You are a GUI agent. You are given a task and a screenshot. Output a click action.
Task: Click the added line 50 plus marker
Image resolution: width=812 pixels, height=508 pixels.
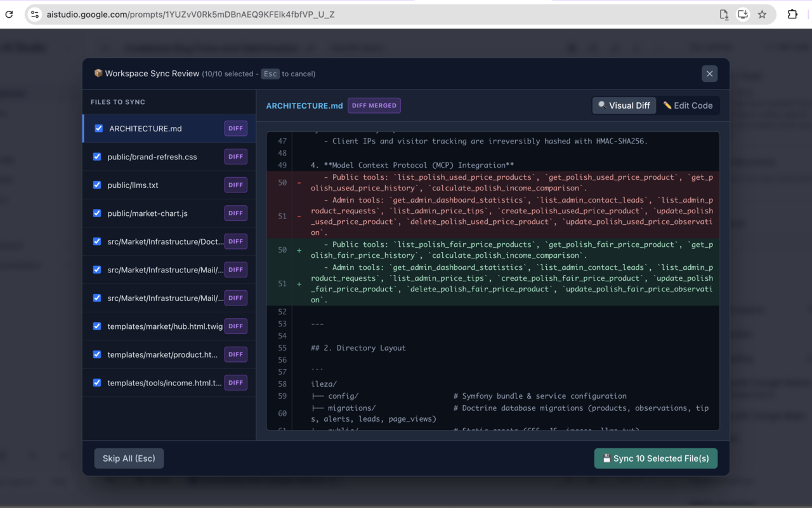299,250
